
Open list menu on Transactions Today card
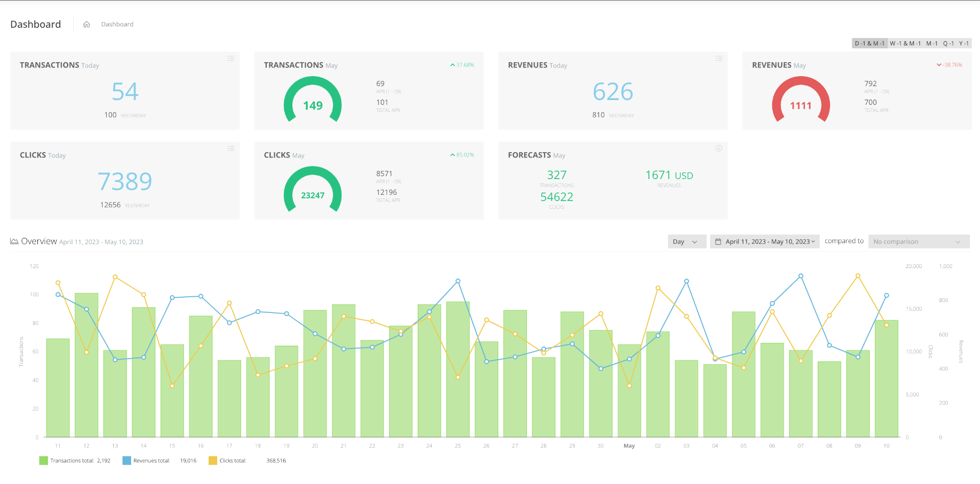[231, 58]
